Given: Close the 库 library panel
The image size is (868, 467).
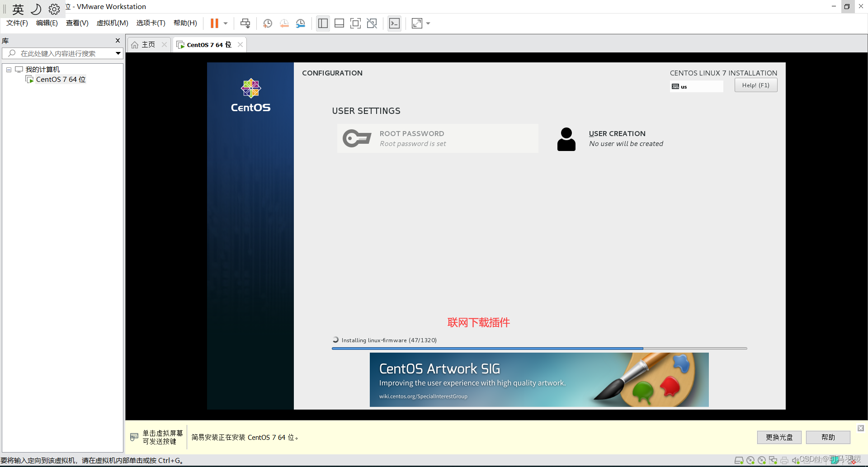Looking at the screenshot, I should pyautogui.click(x=118, y=41).
